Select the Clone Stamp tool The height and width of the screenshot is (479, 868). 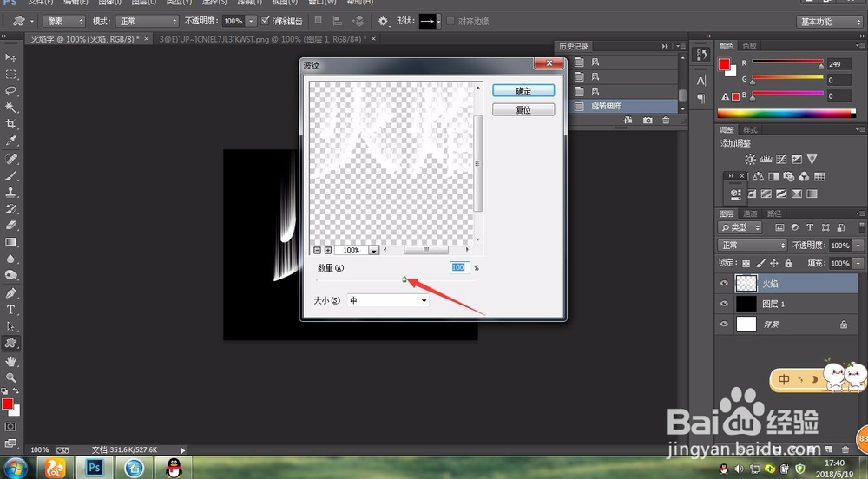coord(10,192)
